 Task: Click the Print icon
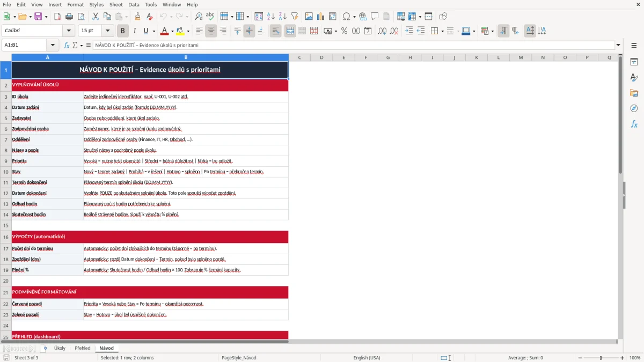click(69, 17)
